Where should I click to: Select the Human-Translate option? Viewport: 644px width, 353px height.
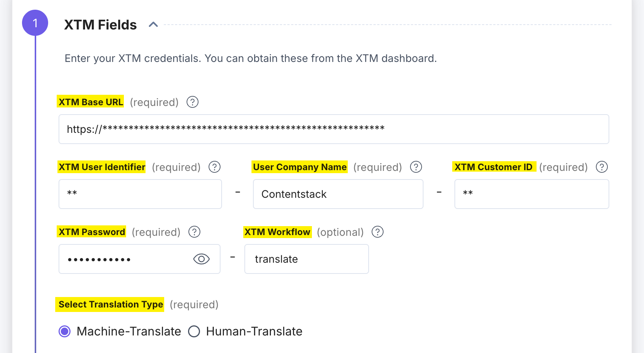click(194, 331)
